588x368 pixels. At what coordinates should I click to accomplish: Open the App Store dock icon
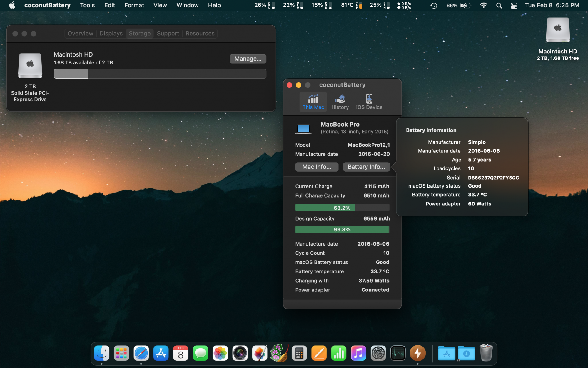pyautogui.click(x=161, y=353)
